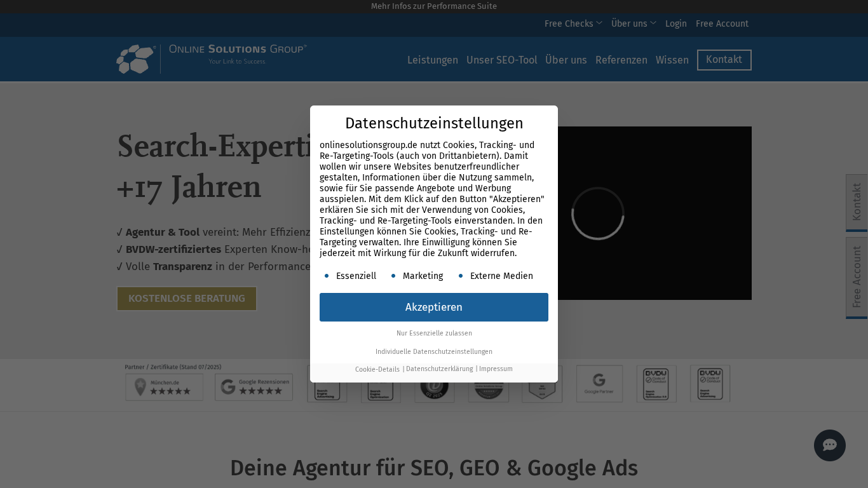Click the München.de five-star badge
This screenshot has height=488, width=868.
coord(164,386)
